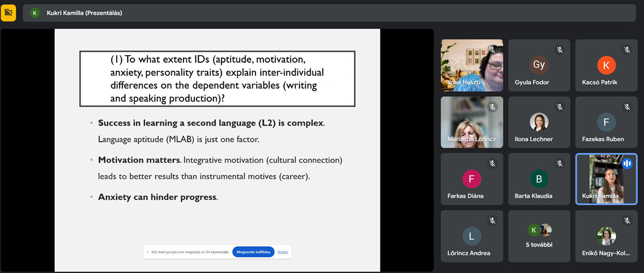Viewport: 644px width, 273px height.
Task: Click the blue speaking indicator on Kukri Kamilla's tile
Action: (627, 164)
